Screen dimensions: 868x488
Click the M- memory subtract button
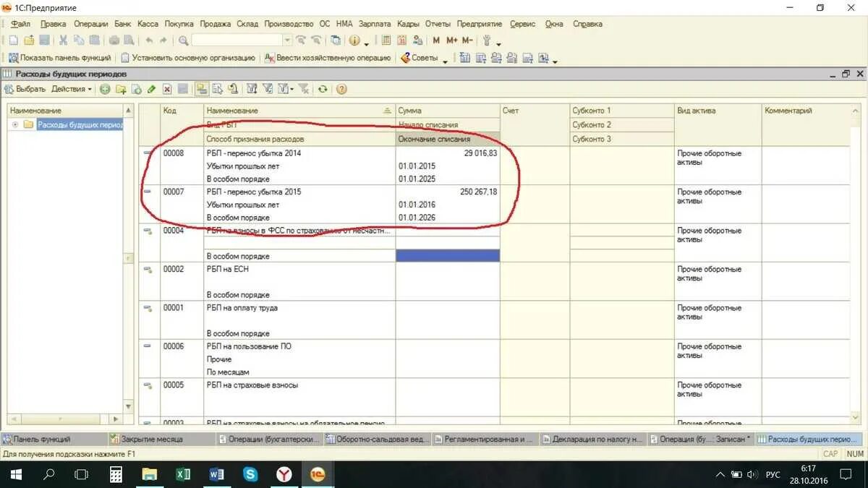click(x=467, y=40)
